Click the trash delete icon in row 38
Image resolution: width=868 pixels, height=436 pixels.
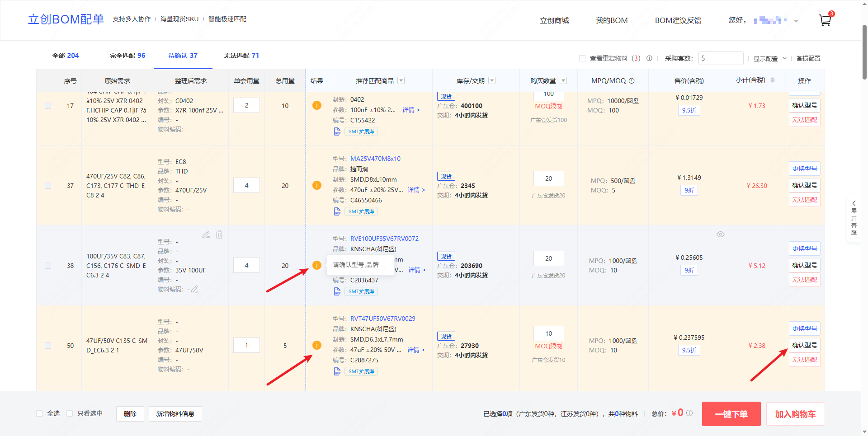tap(219, 234)
